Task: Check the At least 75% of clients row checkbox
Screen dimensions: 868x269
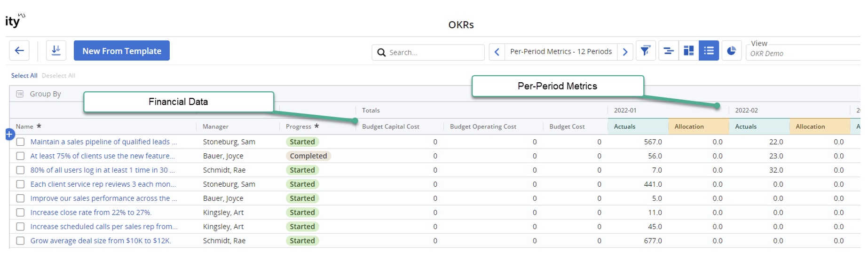Action: (20, 156)
